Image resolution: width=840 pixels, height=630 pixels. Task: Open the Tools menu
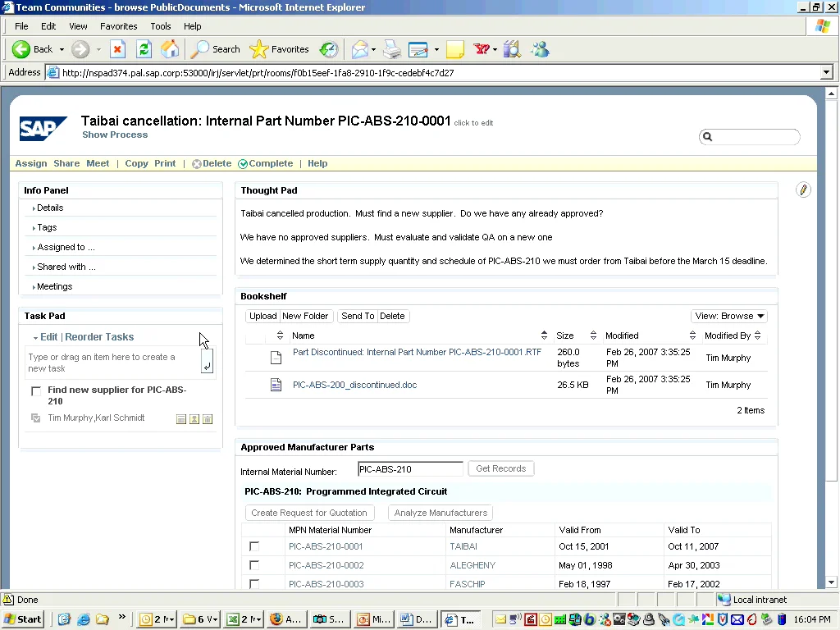160,26
